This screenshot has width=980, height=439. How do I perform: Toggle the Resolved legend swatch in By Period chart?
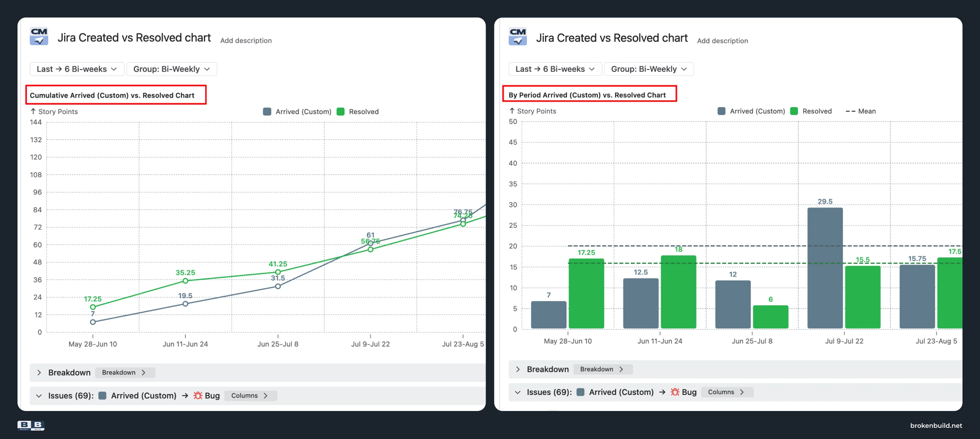[x=794, y=111]
